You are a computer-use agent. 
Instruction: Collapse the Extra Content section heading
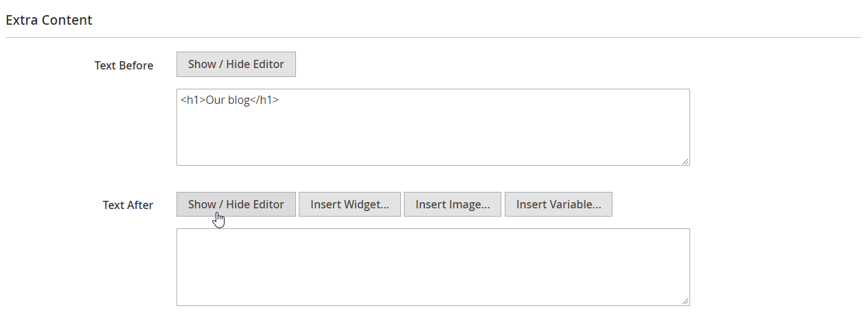pos(49,20)
